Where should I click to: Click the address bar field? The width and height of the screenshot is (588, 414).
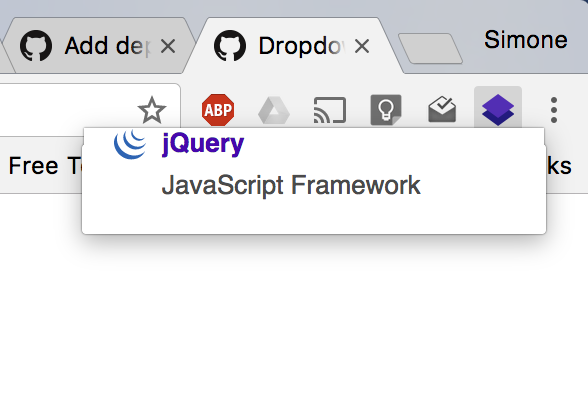90,110
